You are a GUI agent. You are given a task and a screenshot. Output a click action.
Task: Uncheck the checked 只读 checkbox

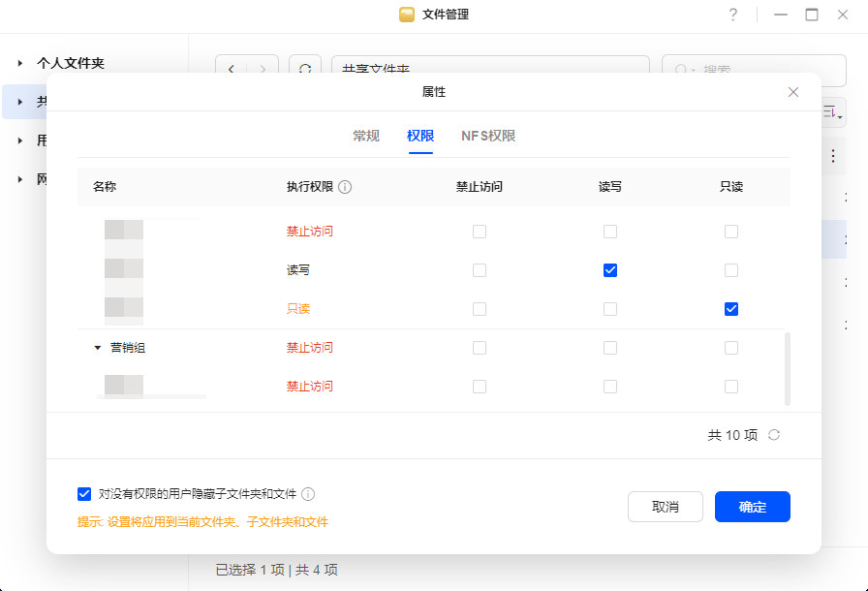731,309
